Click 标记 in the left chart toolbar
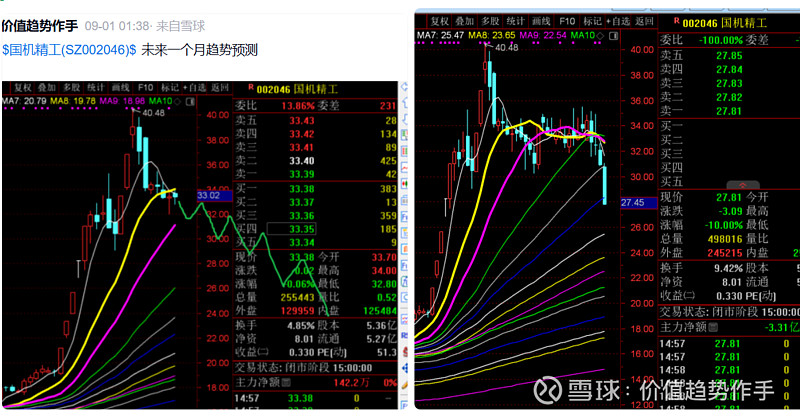The height and width of the screenshot is (417, 800). tap(169, 88)
